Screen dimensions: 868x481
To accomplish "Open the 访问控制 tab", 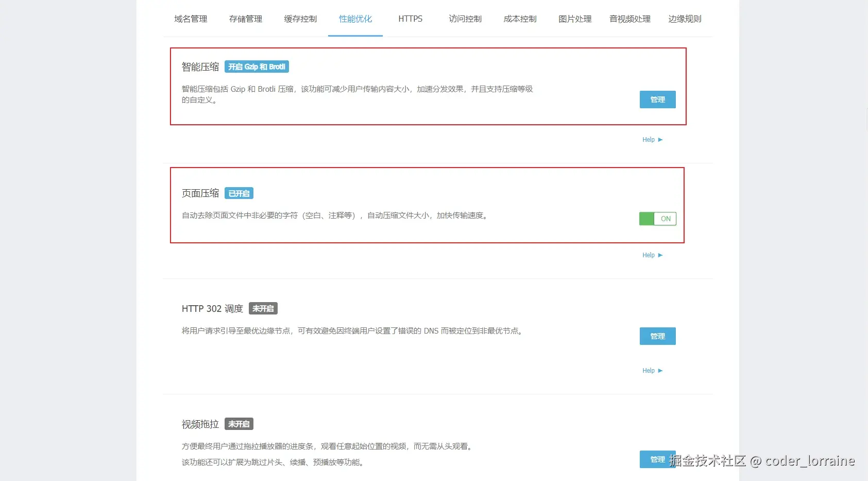I will tap(465, 19).
